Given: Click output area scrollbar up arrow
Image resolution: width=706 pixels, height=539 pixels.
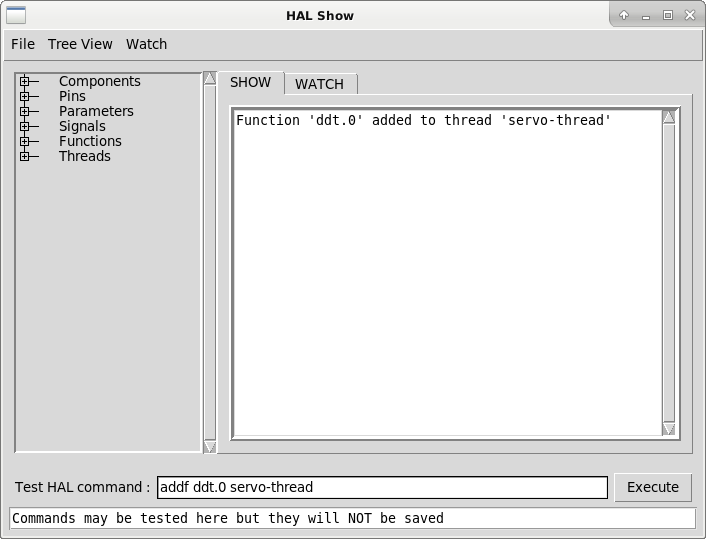Looking at the screenshot, I should (669, 117).
